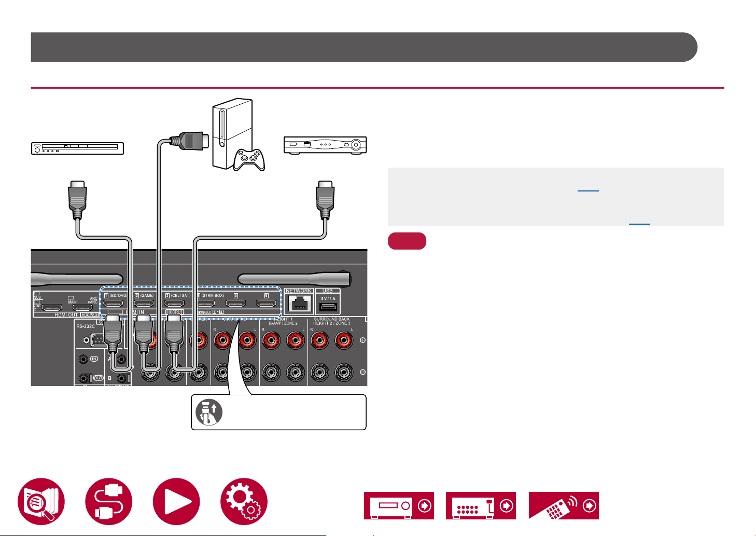756x536 pixels.
Task: Jump to the rear panel receiver page
Action: tap(481, 505)
